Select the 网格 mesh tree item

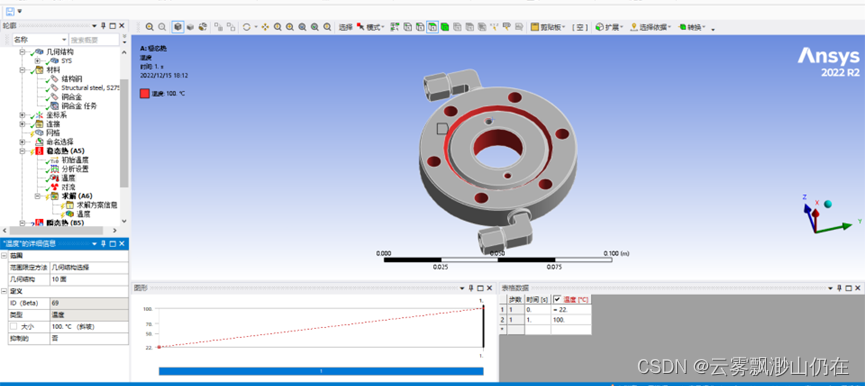pos(52,133)
